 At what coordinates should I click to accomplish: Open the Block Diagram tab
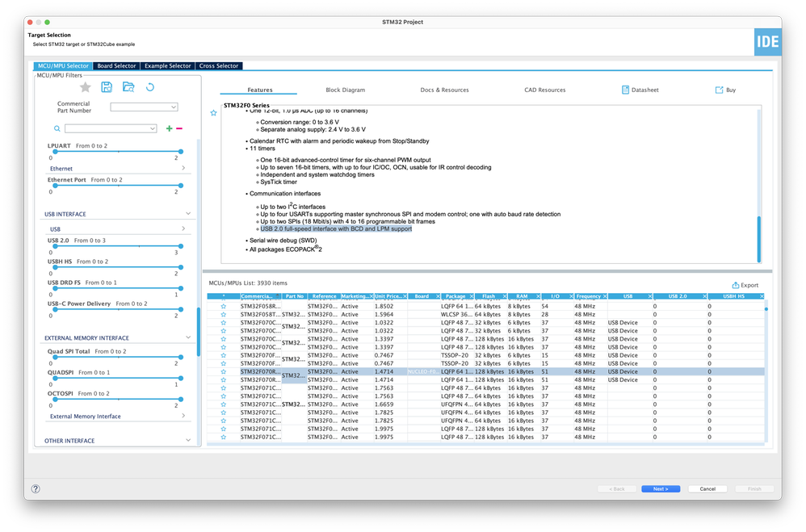[x=345, y=90]
